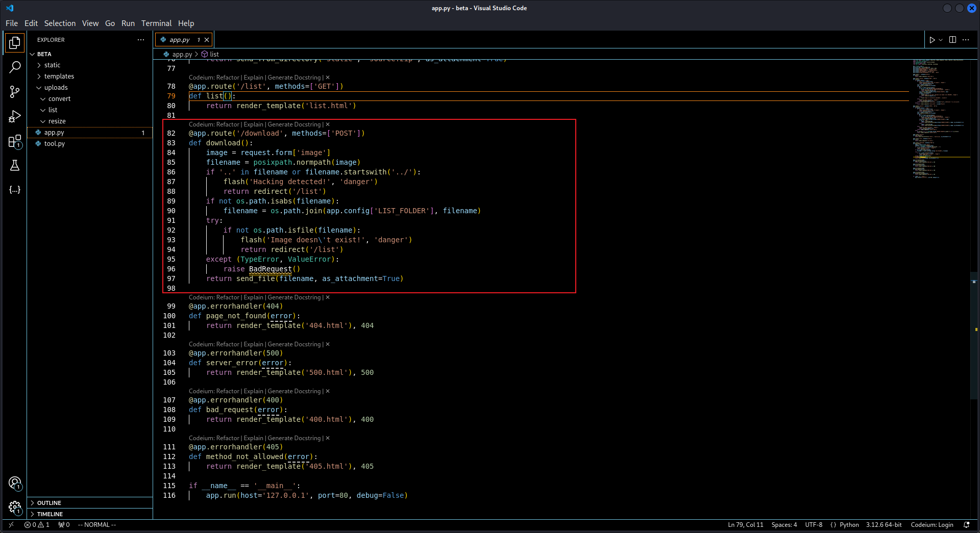Expand the TIMELINE section
Screen dimensions: 980x533
coord(90,514)
